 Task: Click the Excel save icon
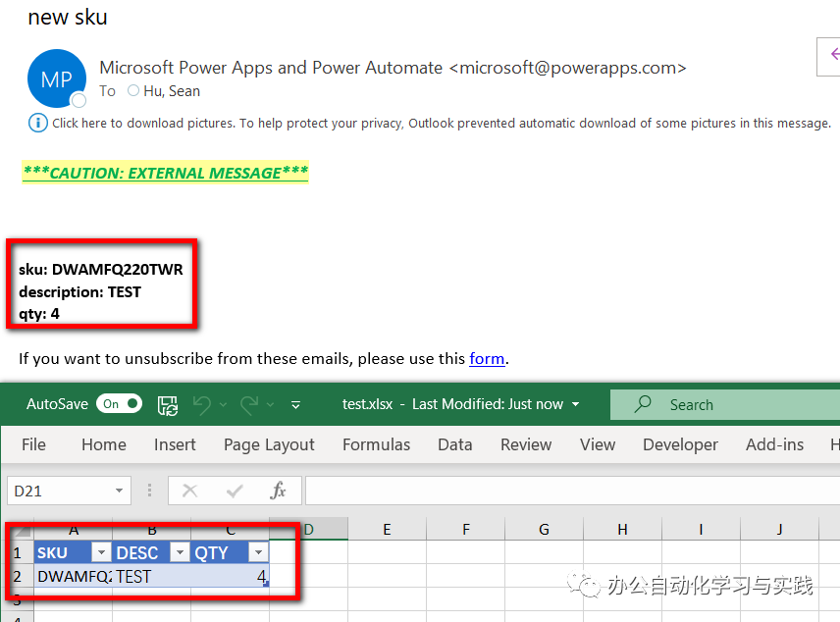tap(168, 404)
